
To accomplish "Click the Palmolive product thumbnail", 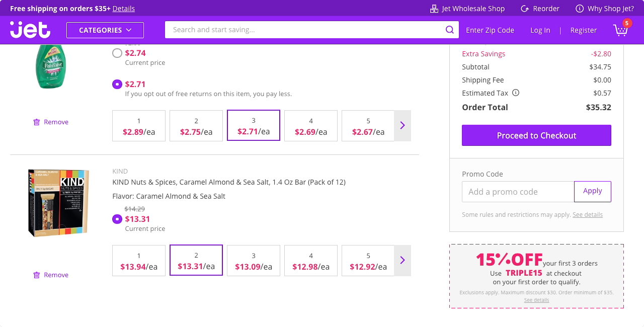I will 51,66.
